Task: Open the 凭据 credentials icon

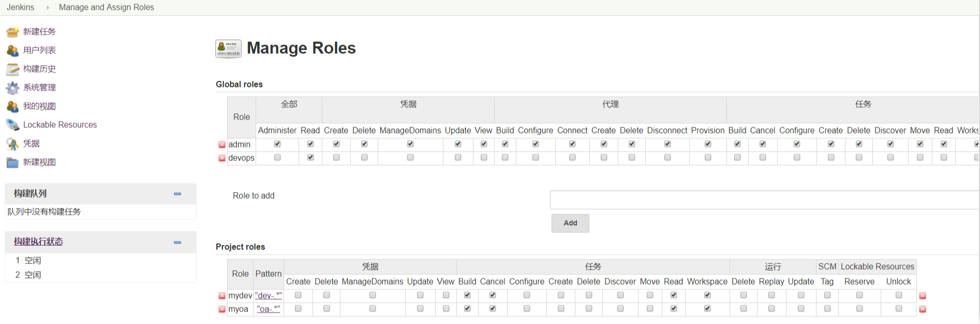Action: pyautogui.click(x=12, y=144)
